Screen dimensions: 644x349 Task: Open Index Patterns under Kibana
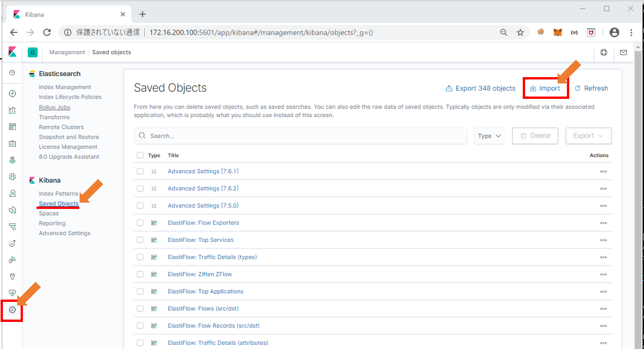[x=58, y=194]
